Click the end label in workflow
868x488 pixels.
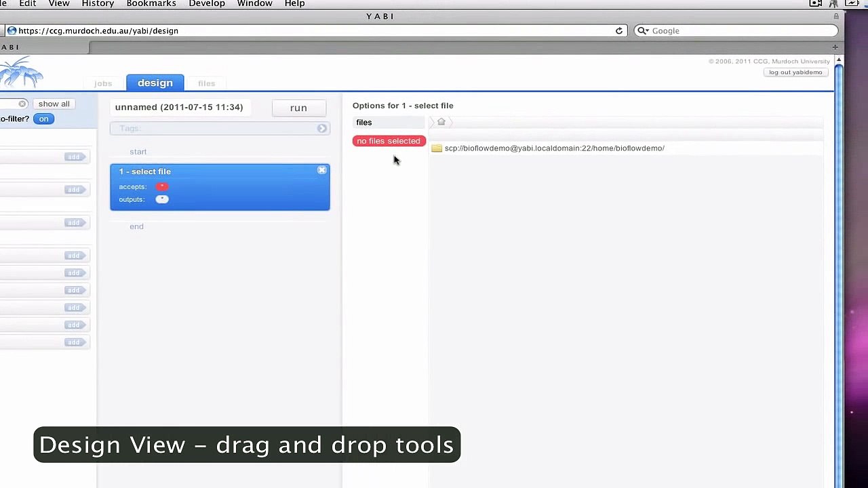point(136,226)
